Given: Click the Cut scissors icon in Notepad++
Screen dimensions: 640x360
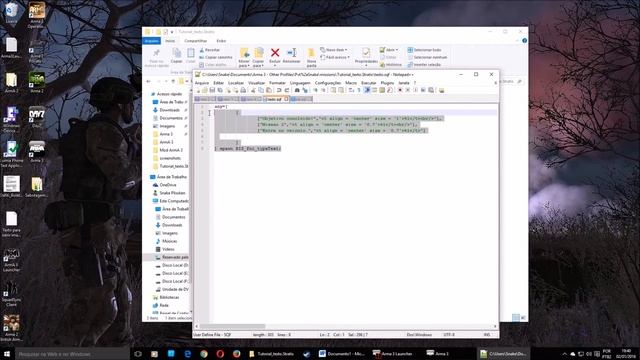Looking at the screenshot, I should click(x=253, y=90).
